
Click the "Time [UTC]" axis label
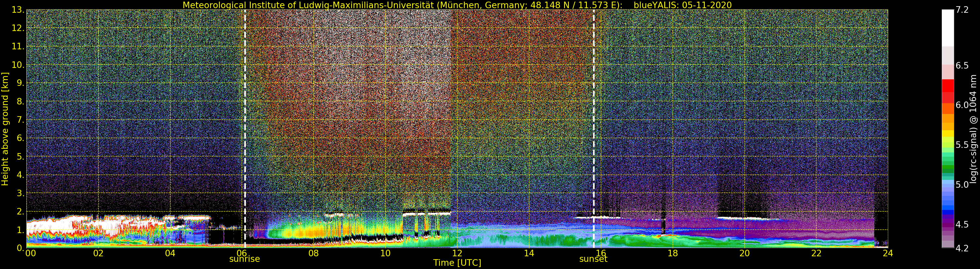point(457,263)
